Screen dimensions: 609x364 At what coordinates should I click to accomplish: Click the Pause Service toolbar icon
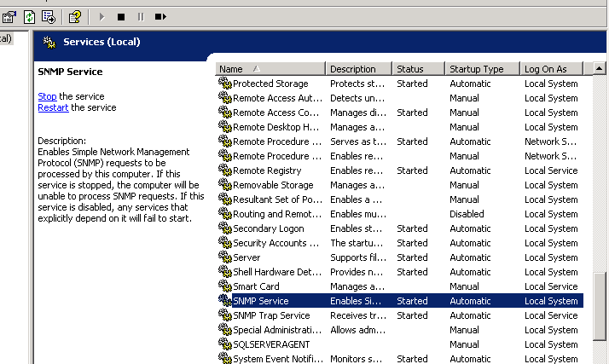(x=140, y=16)
